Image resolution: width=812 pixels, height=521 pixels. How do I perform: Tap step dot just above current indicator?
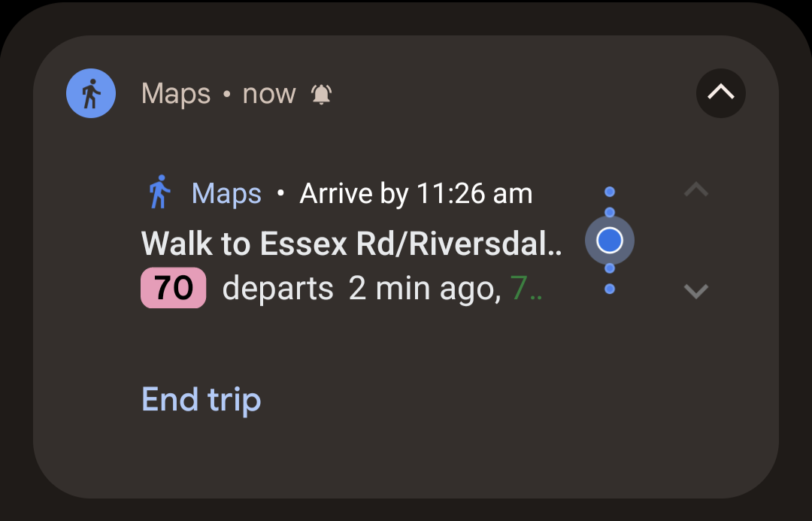tap(610, 212)
